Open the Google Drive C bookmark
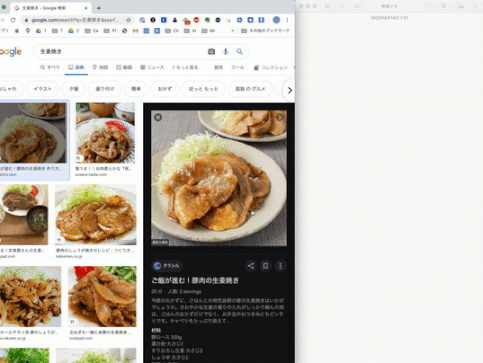Screen dimensions: 483x363 (x=74, y=31)
